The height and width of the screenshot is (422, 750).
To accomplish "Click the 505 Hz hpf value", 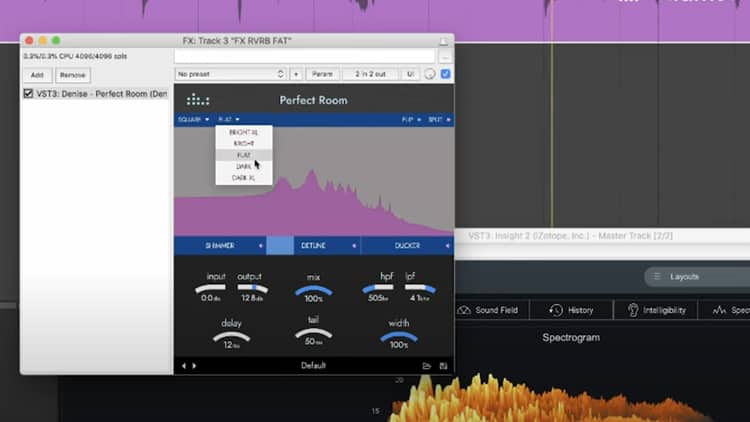I will coord(378,298).
